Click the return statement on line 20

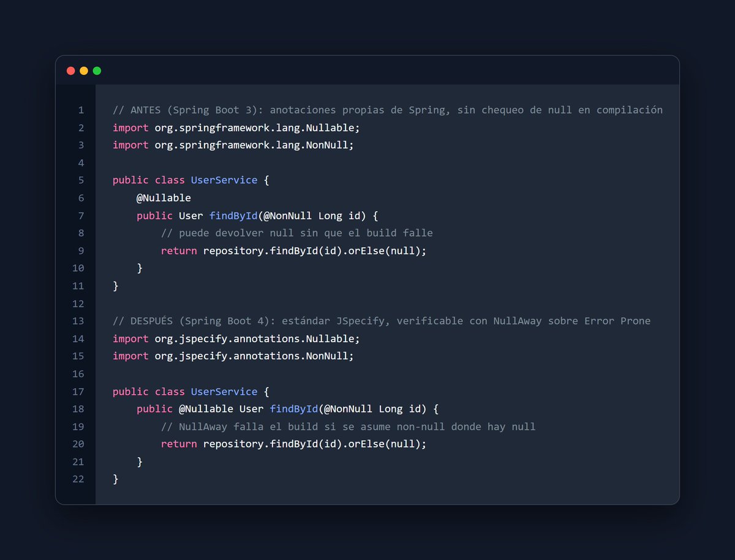click(x=293, y=444)
